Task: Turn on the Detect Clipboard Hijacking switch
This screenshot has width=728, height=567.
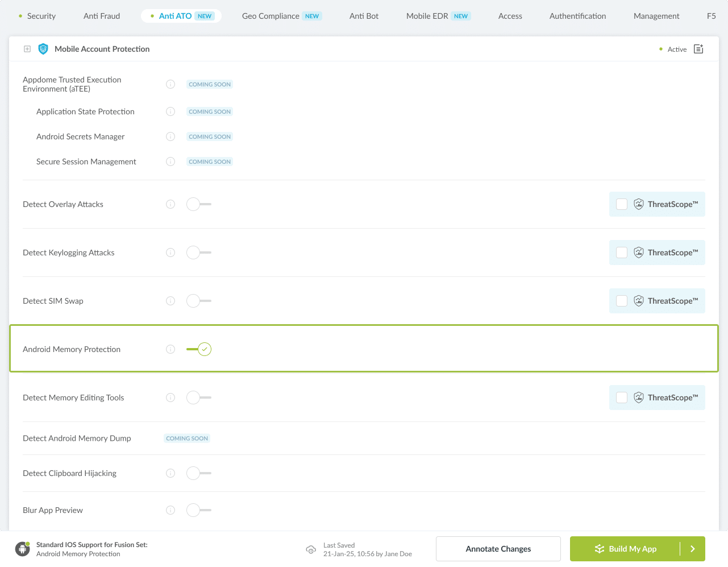Action: point(198,473)
